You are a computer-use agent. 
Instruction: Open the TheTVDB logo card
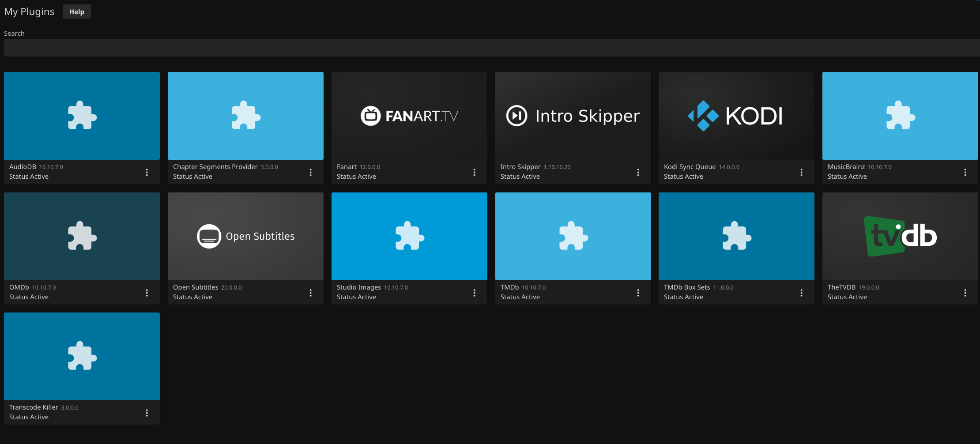pos(900,236)
